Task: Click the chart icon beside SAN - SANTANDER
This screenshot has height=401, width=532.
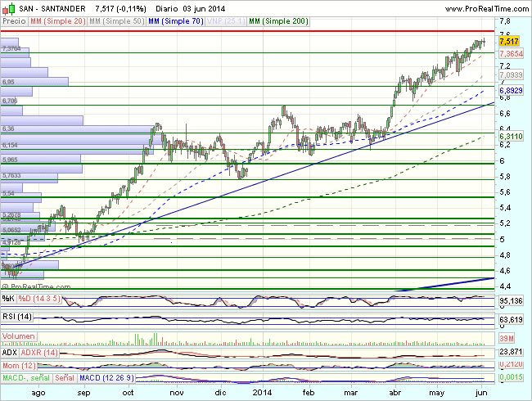Action: [x=7, y=7]
